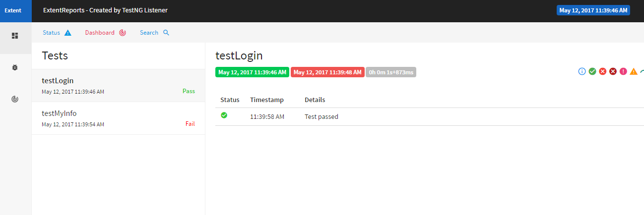This screenshot has width=644, height=215.
Task: Open the Dashboard menu item
Action: (x=106, y=33)
